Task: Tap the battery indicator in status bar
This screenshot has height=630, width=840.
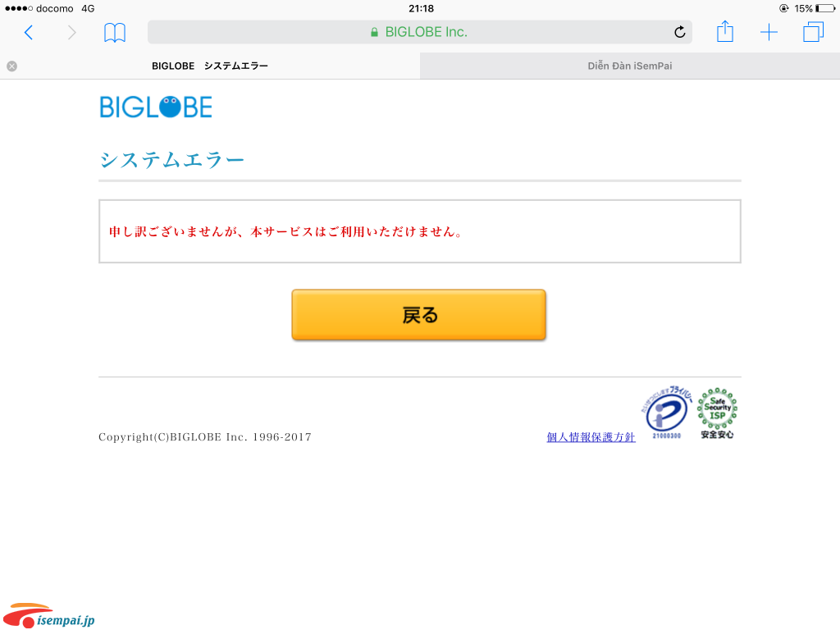Action: coord(825,8)
